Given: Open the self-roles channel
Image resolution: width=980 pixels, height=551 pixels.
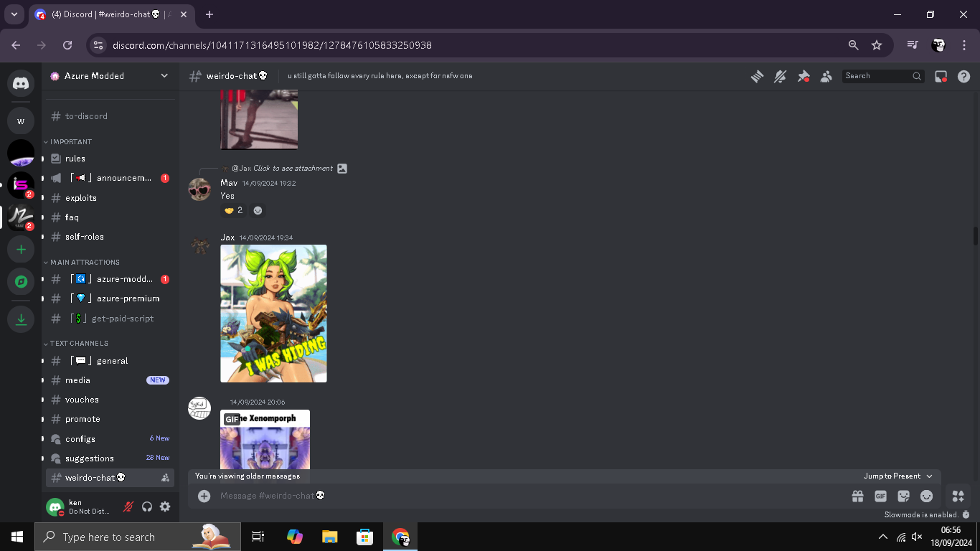Looking at the screenshot, I should pos(110,237).
